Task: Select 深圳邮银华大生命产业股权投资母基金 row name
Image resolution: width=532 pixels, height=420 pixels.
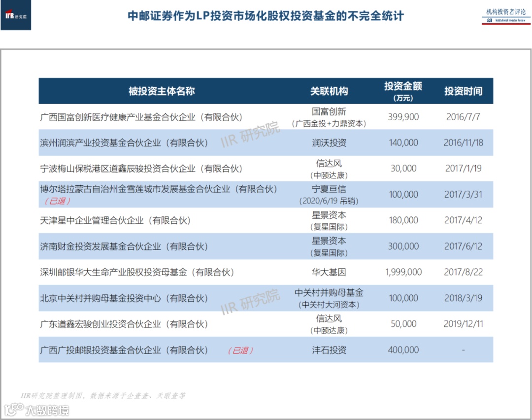Action: click(137, 272)
